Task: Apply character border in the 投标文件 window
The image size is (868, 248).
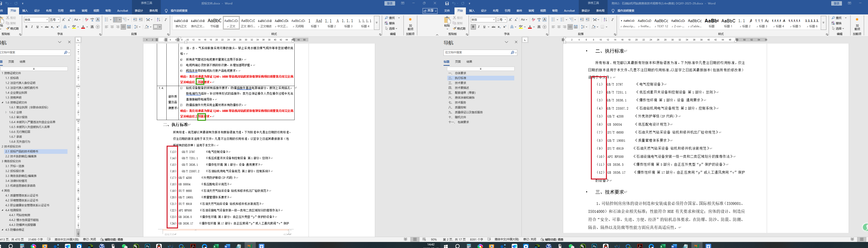Action: point(98,20)
